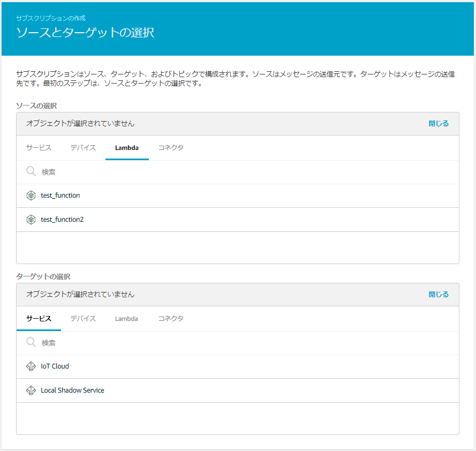Click the test_function2 Lambda icon
The image size is (476, 451).
[x=31, y=219]
